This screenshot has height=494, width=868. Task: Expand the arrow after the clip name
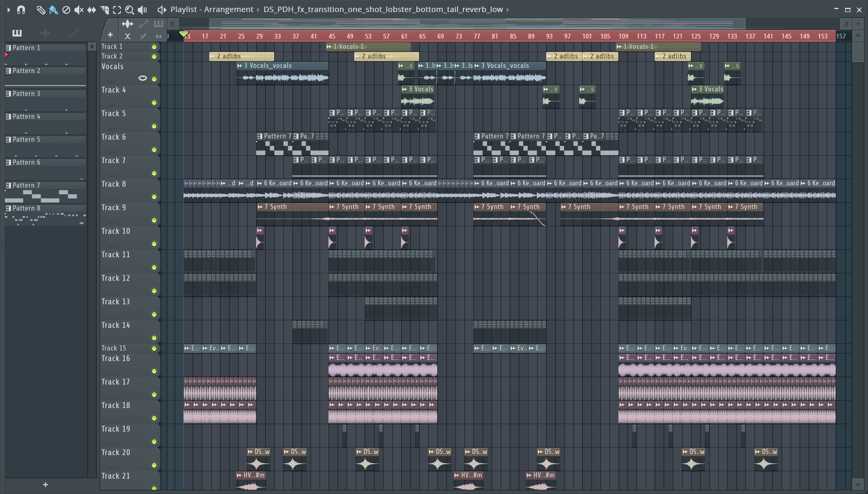pyautogui.click(x=508, y=10)
